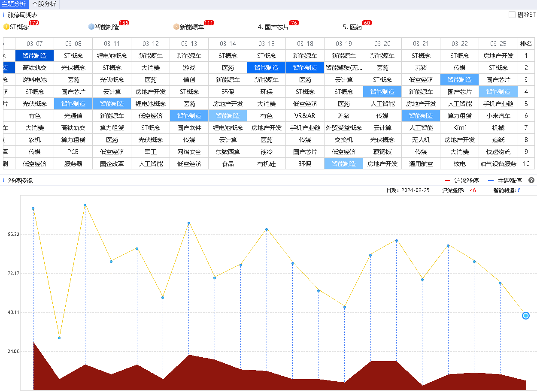The image size is (537, 392).
Task: Click the silver medal icon beside 智能制造
Action: 91,27
